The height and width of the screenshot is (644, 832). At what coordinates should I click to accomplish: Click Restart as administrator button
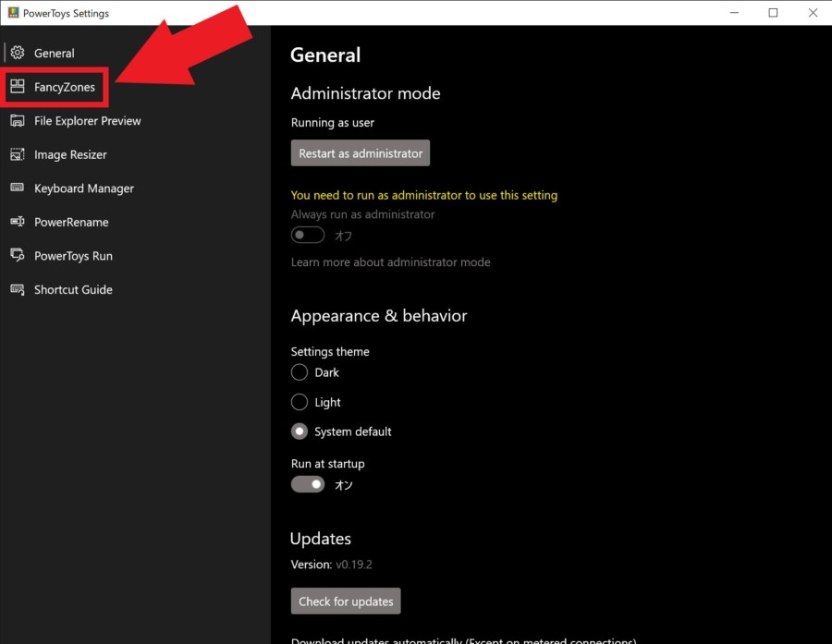click(x=361, y=153)
